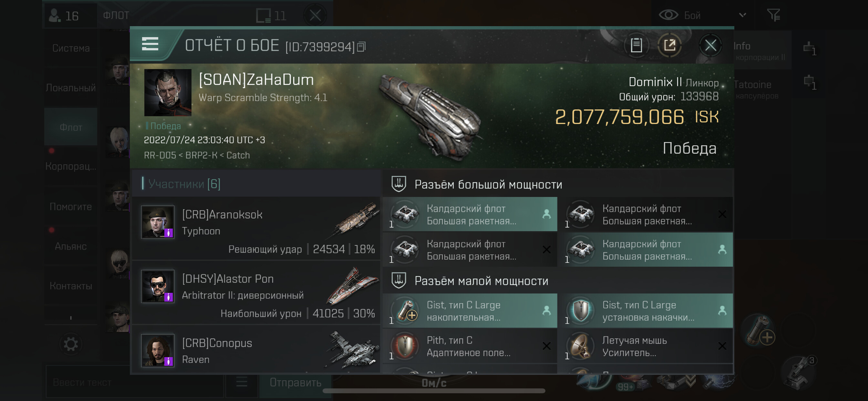Toggle the Pith тип C Адаптивное поле item
The image size is (868, 401).
(x=470, y=346)
